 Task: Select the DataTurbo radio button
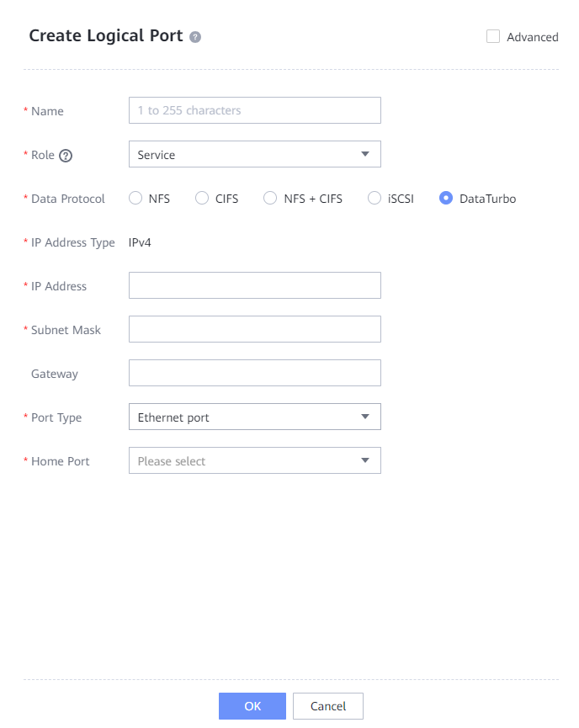coord(446,199)
